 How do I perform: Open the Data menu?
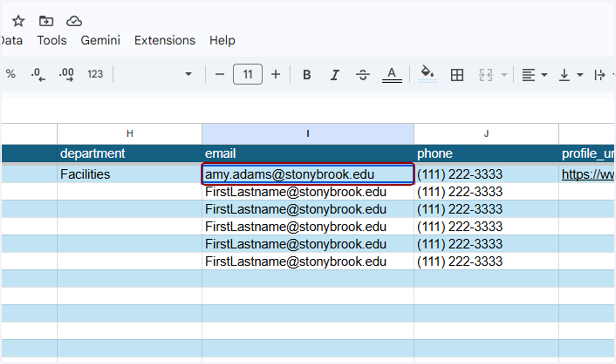click(11, 41)
